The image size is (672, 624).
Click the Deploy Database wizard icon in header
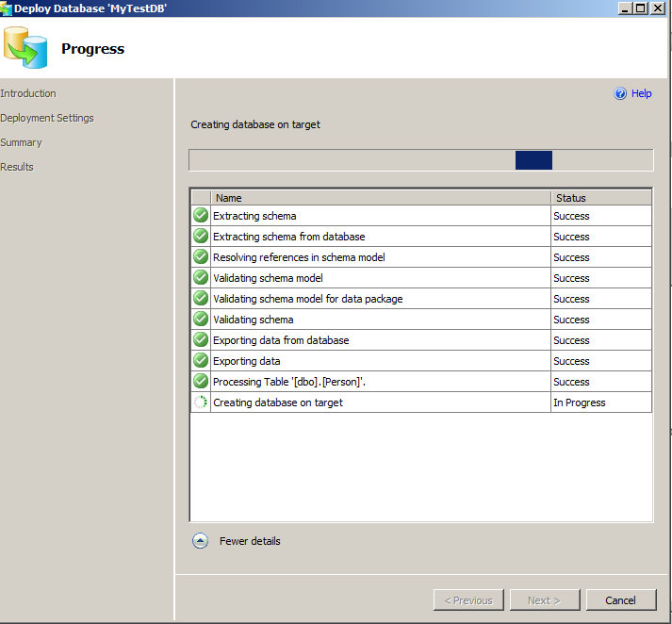pos(25,48)
